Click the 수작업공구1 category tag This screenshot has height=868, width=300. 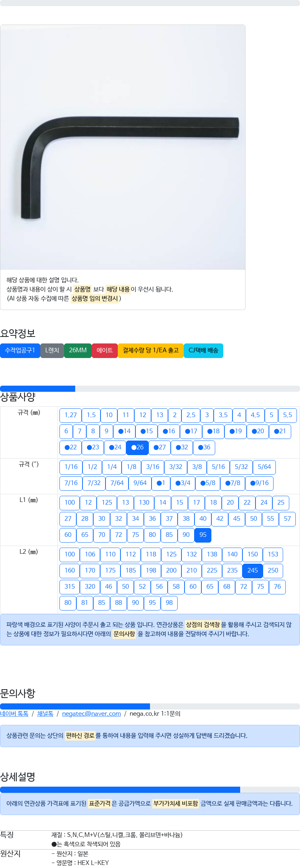(20, 350)
